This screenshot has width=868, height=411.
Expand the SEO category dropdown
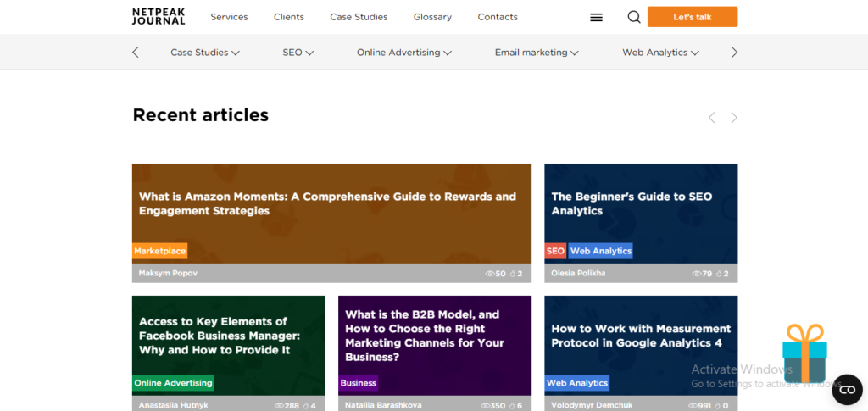(298, 53)
